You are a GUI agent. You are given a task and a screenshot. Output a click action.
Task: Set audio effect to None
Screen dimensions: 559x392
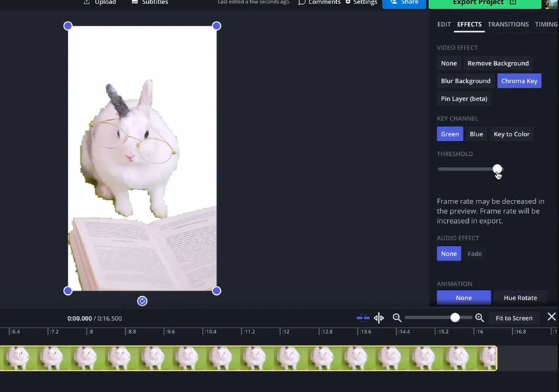pyautogui.click(x=449, y=254)
